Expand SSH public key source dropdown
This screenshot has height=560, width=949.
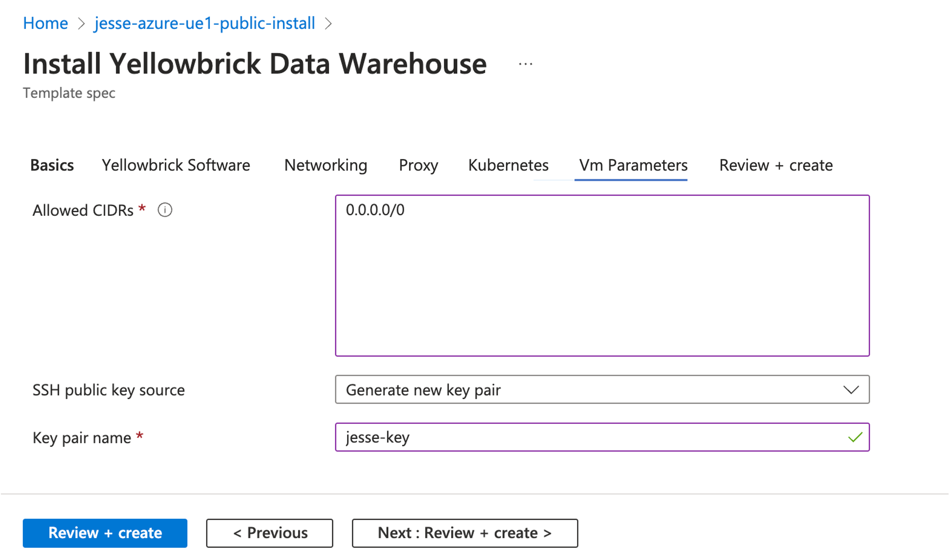click(602, 390)
